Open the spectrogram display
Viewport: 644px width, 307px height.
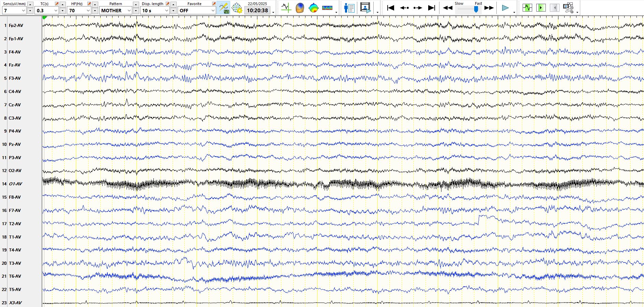[x=327, y=8]
